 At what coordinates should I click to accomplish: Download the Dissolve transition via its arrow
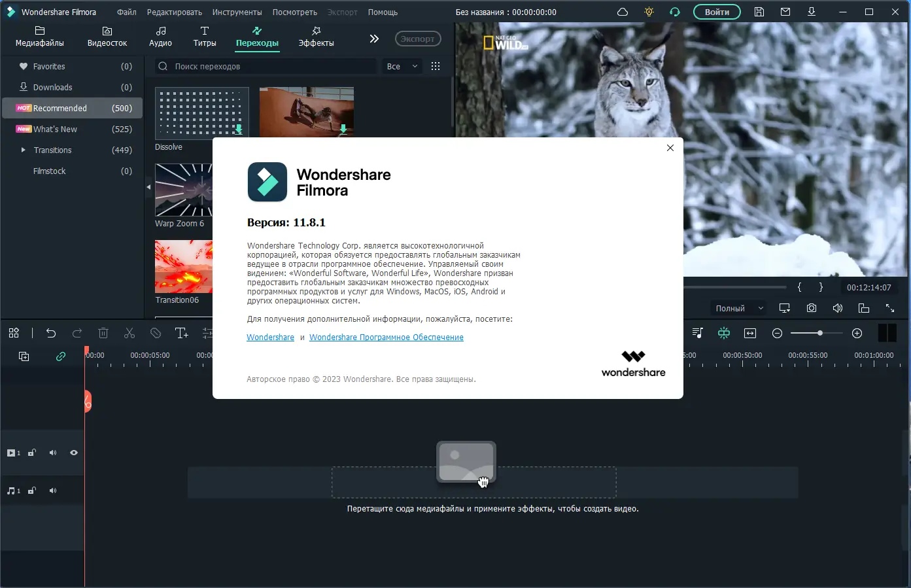(x=239, y=130)
